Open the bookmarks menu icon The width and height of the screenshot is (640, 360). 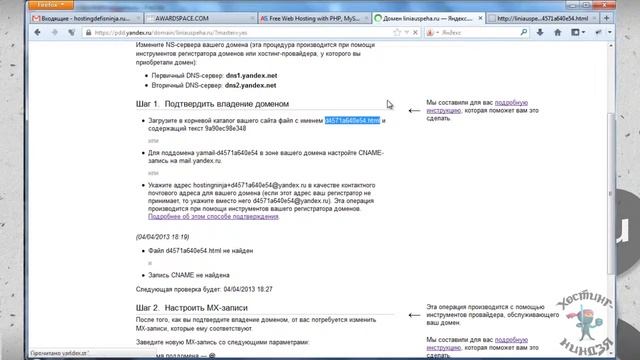click(578, 32)
